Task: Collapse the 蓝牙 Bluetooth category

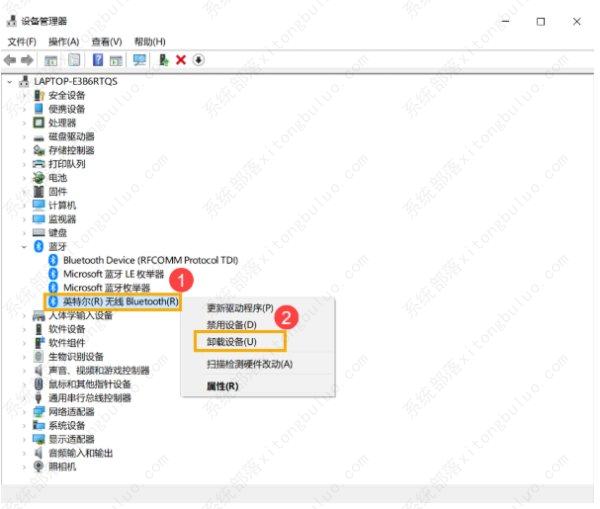Action: click(x=24, y=247)
